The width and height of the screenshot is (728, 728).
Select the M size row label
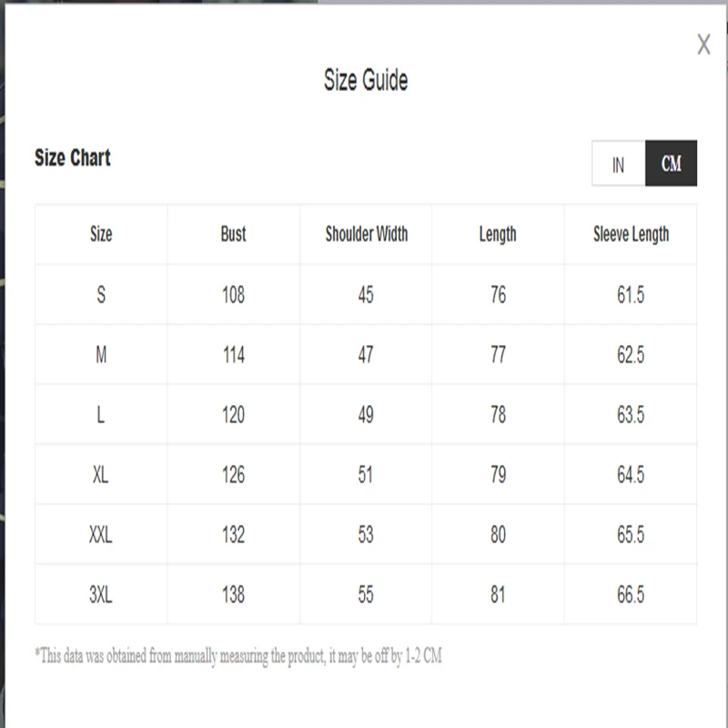pyautogui.click(x=101, y=355)
